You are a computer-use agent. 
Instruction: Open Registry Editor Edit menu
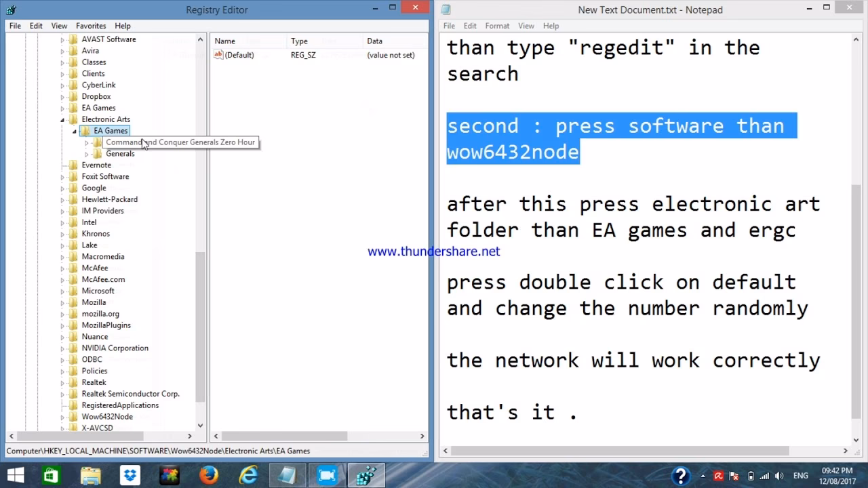[x=36, y=26]
